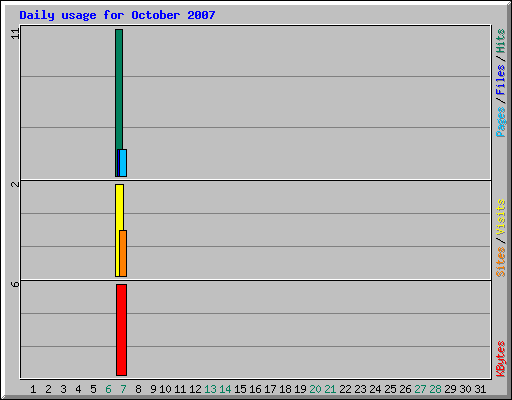Click day 16 on the x-axis
The image size is (512, 400).
[x=255, y=389]
